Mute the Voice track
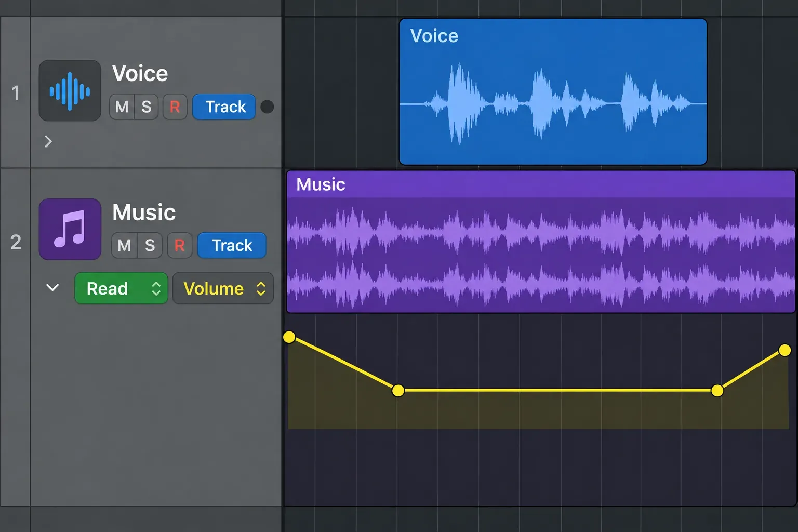 [x=122, y=107]
